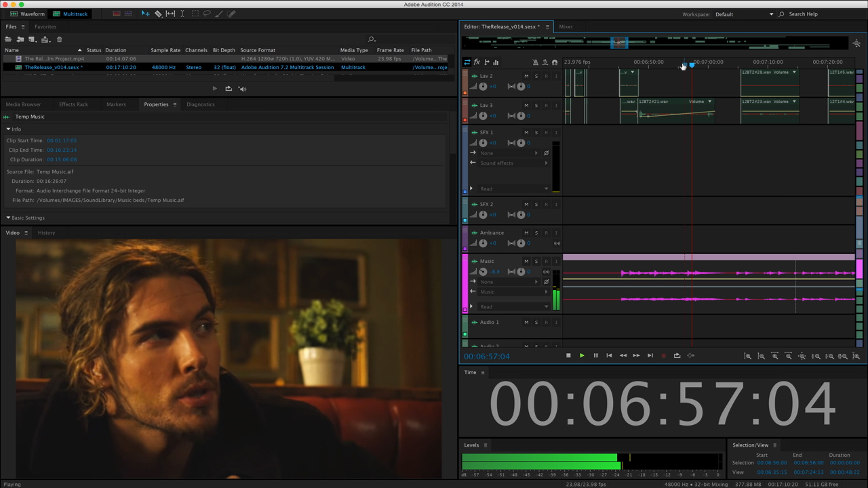
Task: Open the Effects Rack tab
Action: 73,104
